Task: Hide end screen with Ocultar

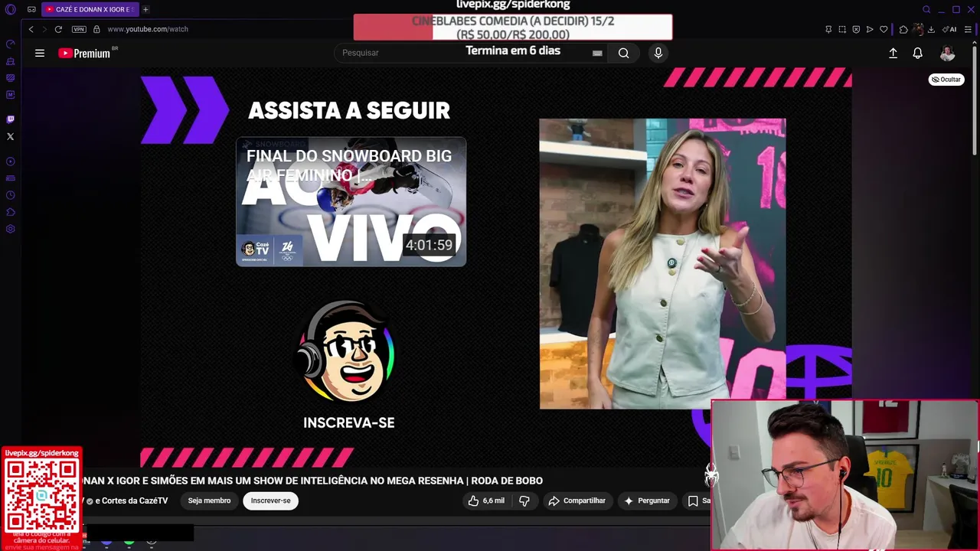Action: (946, 80)
